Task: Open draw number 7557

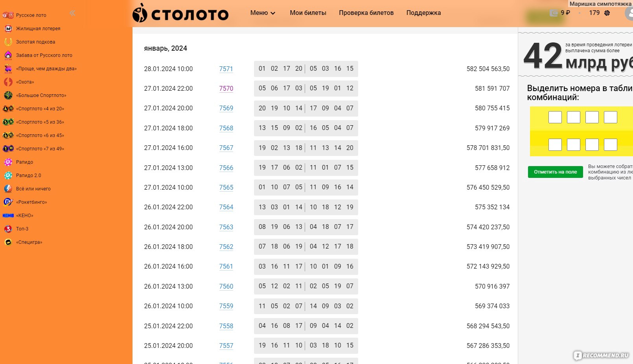Action: click(x=226, y=346)
